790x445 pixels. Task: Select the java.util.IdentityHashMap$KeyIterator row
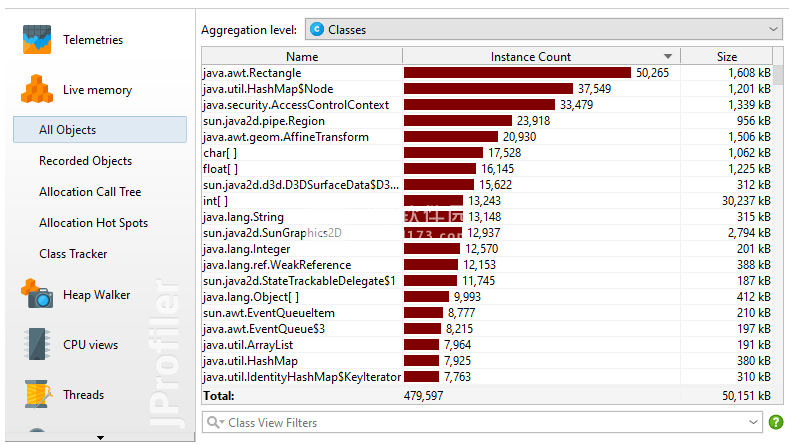click(x=487, y=377)
